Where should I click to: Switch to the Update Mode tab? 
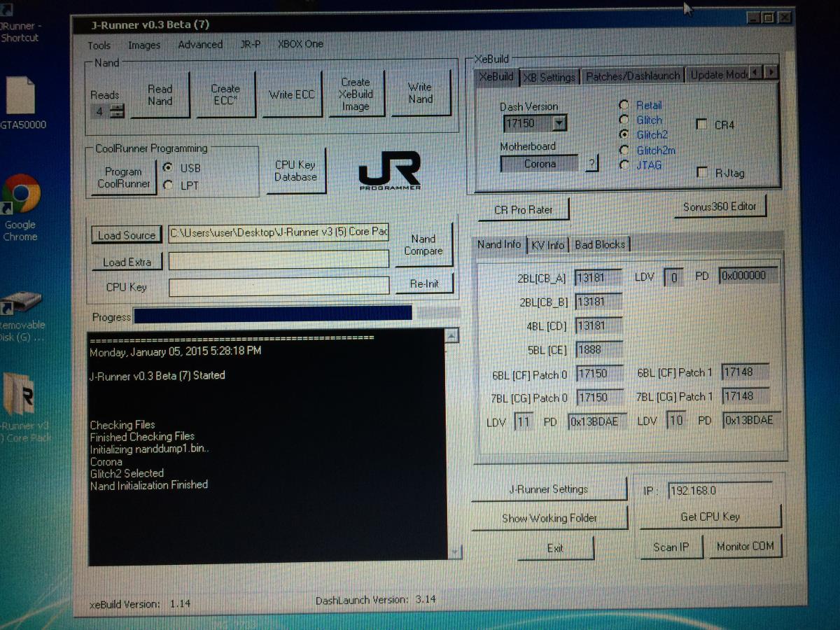(x=717, y=75)
